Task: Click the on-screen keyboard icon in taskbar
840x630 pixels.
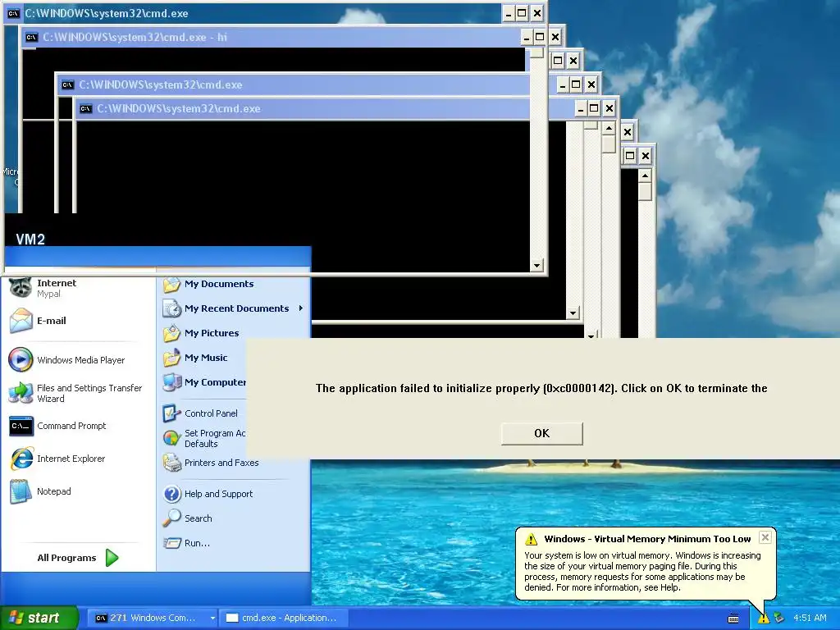Action: (733, 619)
